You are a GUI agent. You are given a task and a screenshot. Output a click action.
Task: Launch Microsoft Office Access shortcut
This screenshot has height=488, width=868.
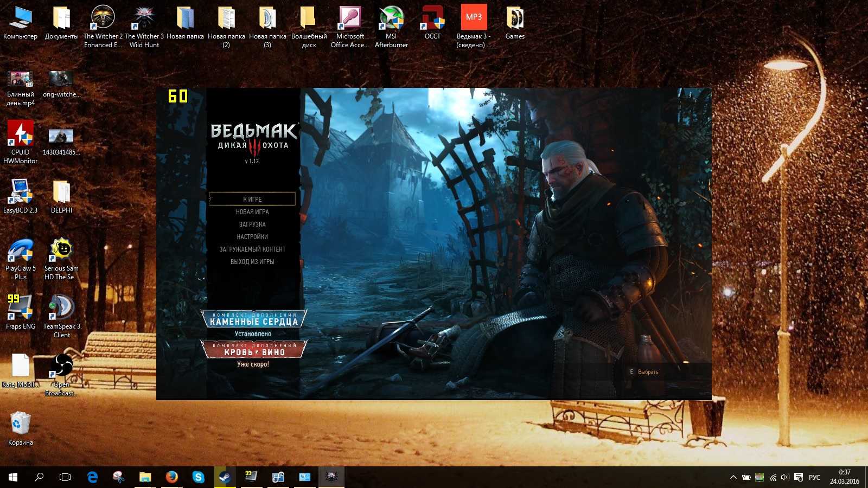pyautogui.click(x=350, y=27)
